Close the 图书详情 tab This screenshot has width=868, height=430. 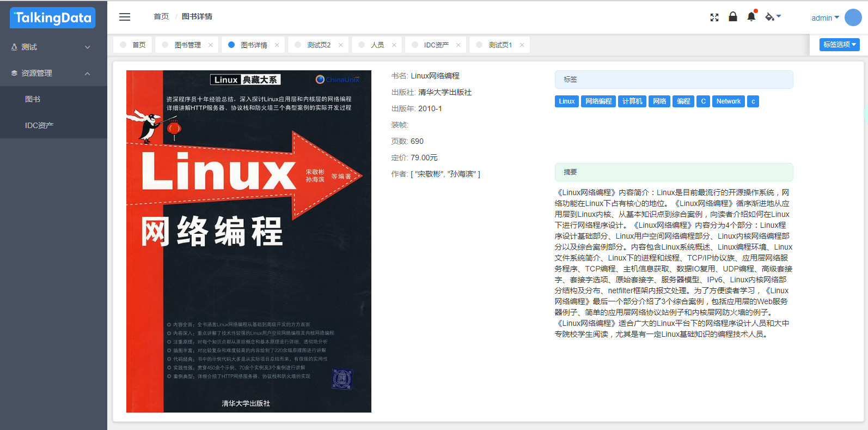pos(277,45)
